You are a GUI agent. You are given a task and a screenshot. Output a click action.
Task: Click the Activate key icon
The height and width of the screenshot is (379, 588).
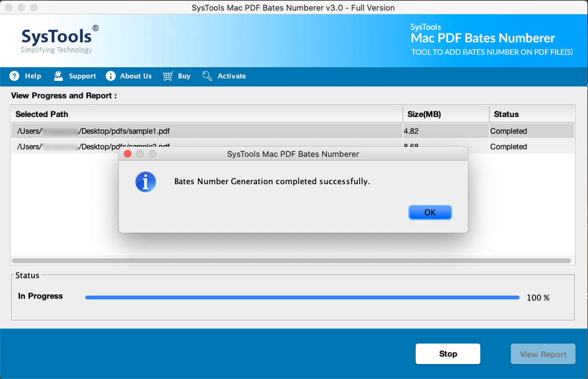click(x=207, y=76)
